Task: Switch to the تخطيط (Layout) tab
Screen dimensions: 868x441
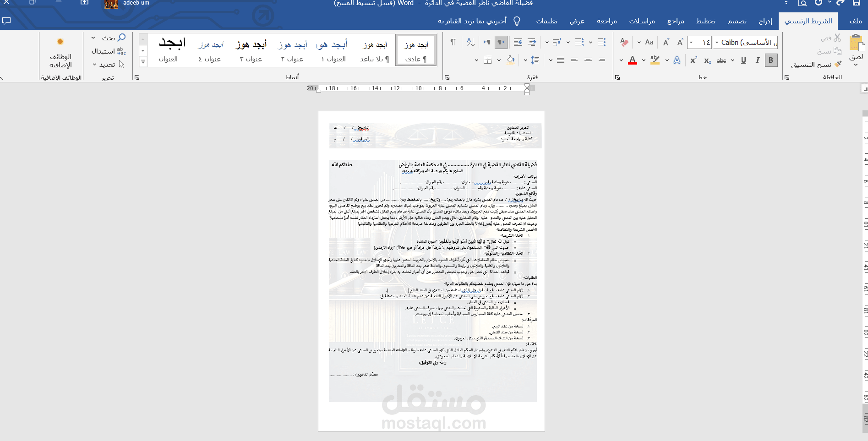Action: [706, 21]
